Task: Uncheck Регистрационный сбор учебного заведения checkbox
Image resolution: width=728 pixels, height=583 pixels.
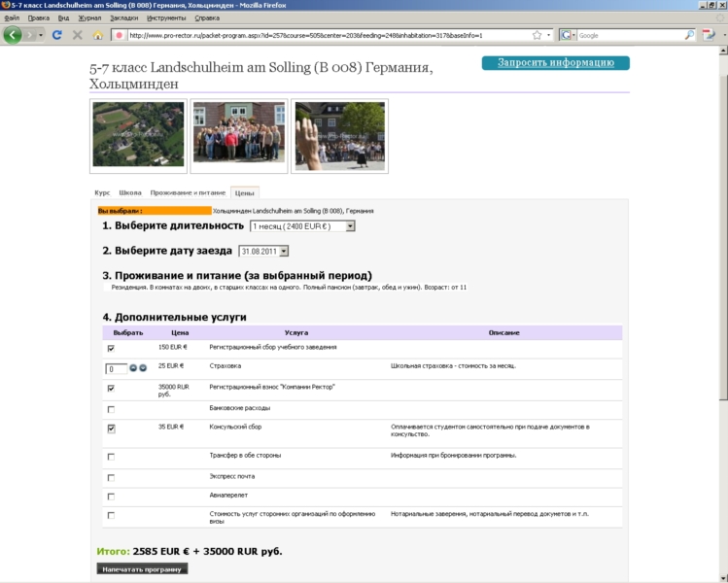Action: coord(111,348)
